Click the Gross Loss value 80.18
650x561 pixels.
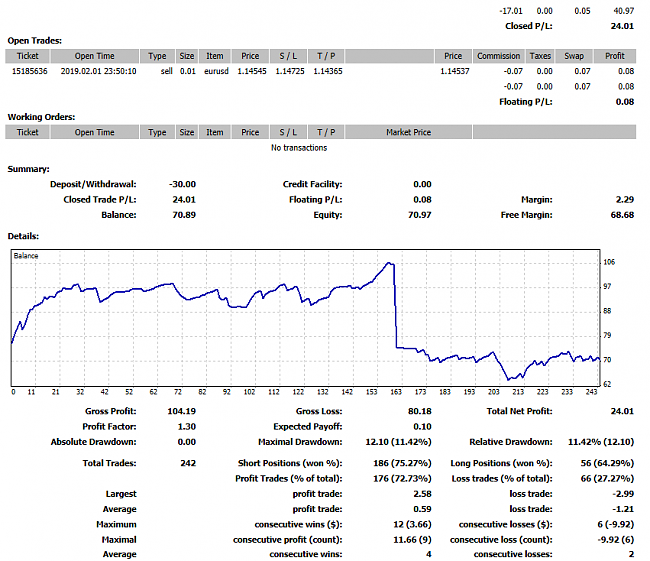(420, 411)
